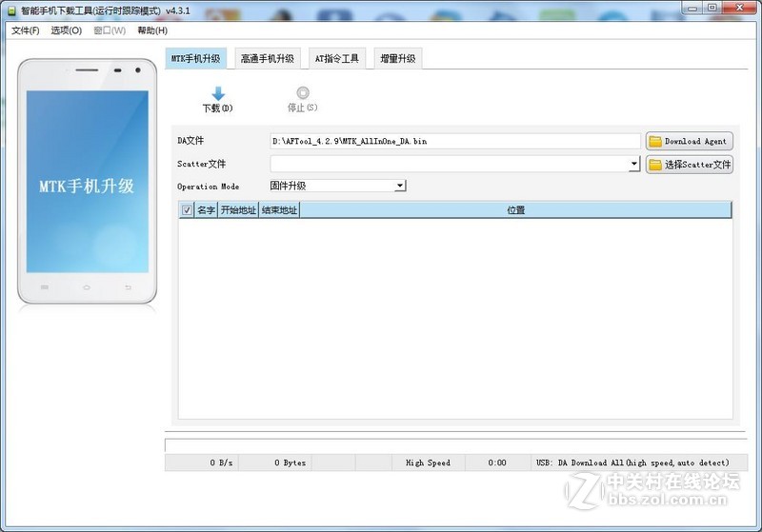Click the download progress bar
This screenshot has height=532, width=762.
point(456,445)
